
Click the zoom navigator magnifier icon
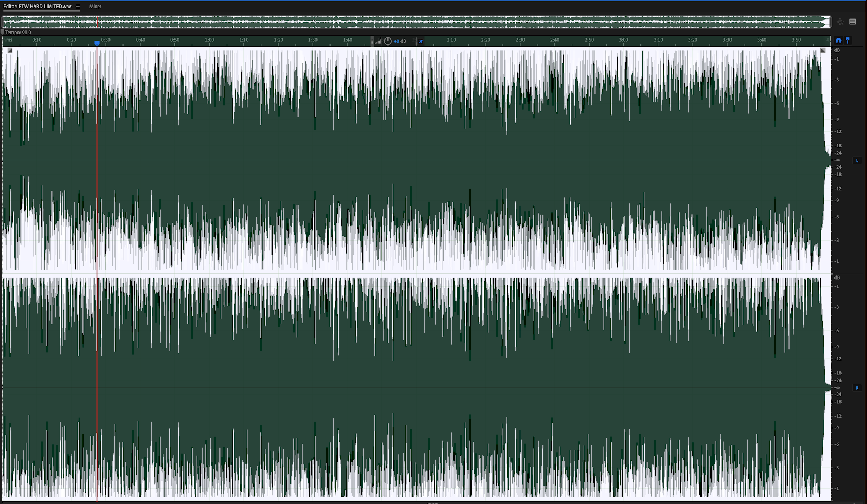(x=840, y=22)
